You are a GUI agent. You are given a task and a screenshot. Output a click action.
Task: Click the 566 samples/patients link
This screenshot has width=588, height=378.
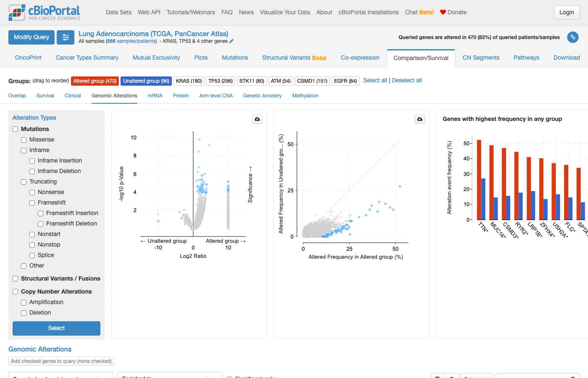click(132, 41)
